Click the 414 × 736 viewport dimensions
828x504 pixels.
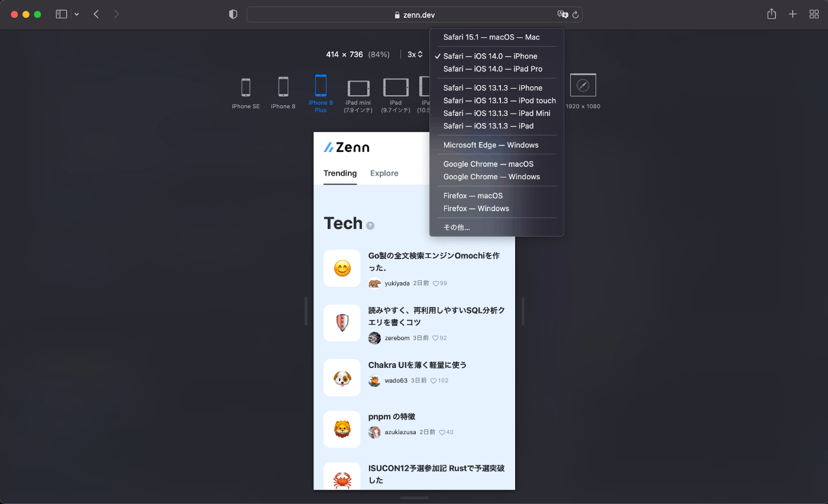click(x=344, y=54)
